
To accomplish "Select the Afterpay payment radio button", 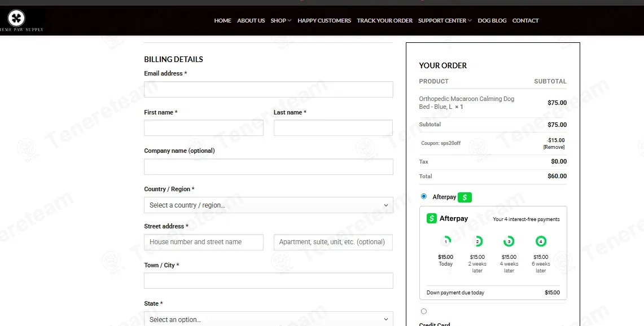I will coord(424,196).
